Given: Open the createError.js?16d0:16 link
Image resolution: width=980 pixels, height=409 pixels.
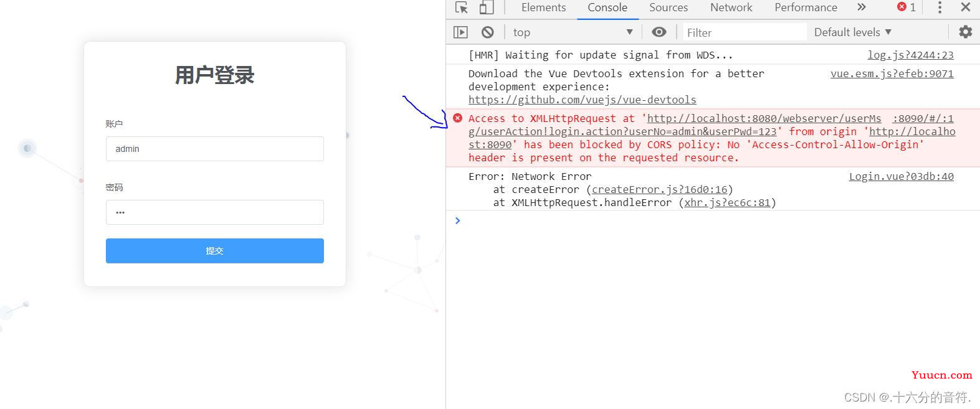Looking at the screenshot, I should point(660,189).
